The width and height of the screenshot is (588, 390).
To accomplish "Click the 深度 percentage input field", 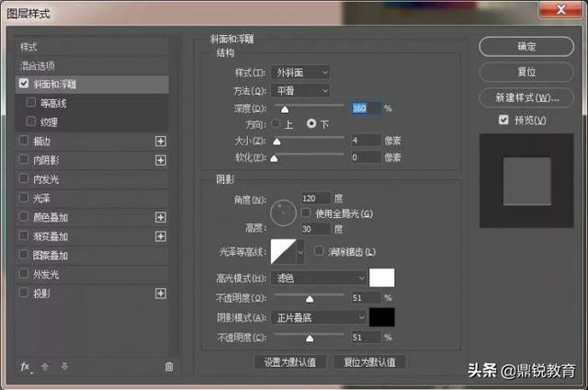I will point(367,109).
